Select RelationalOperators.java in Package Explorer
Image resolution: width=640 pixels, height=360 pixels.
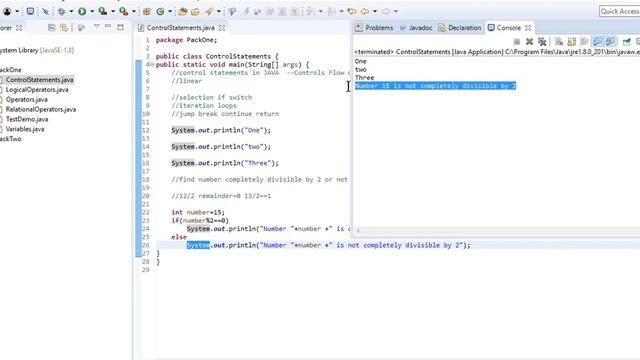pos(41,109)
